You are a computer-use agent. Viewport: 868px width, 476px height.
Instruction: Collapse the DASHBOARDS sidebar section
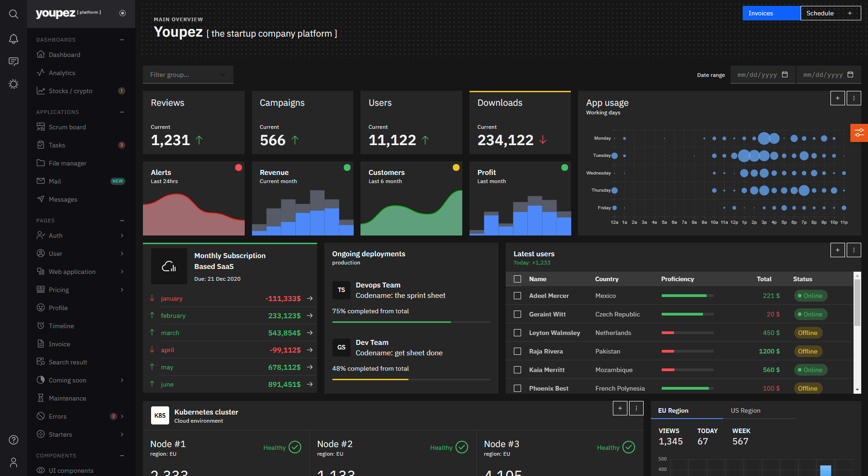[122, 40]
